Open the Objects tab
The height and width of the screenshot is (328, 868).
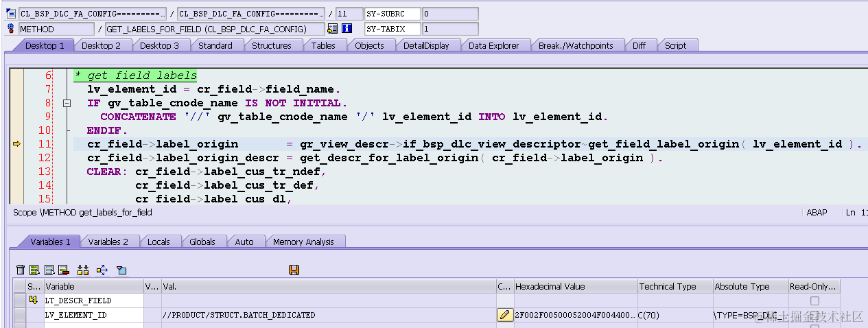369,45
